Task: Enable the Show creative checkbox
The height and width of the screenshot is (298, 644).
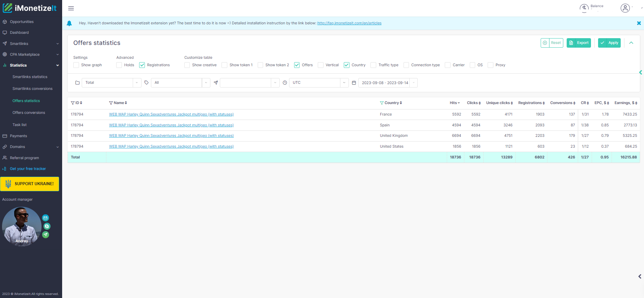Action: 187,65
